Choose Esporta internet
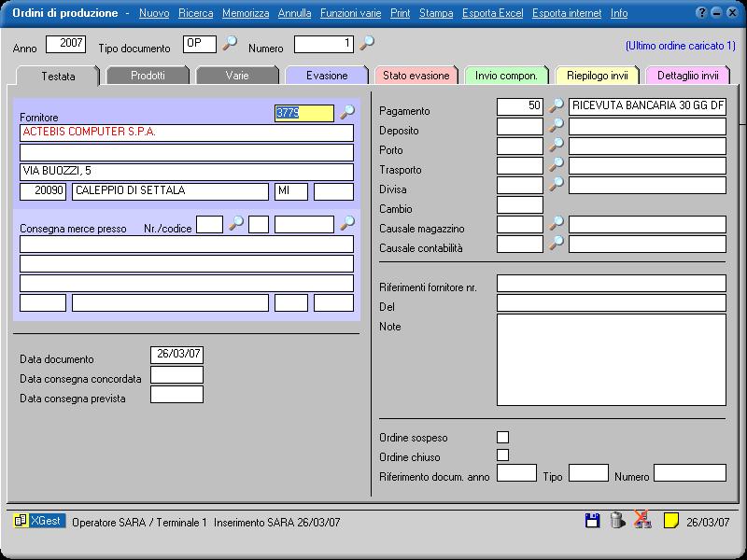 coord(567,13)
